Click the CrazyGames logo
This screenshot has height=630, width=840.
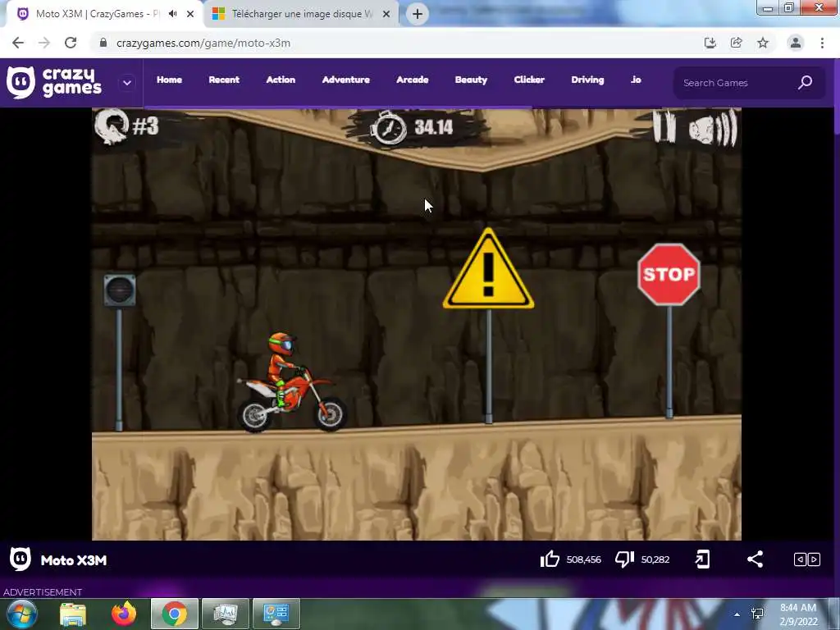(x=53, y=83)
